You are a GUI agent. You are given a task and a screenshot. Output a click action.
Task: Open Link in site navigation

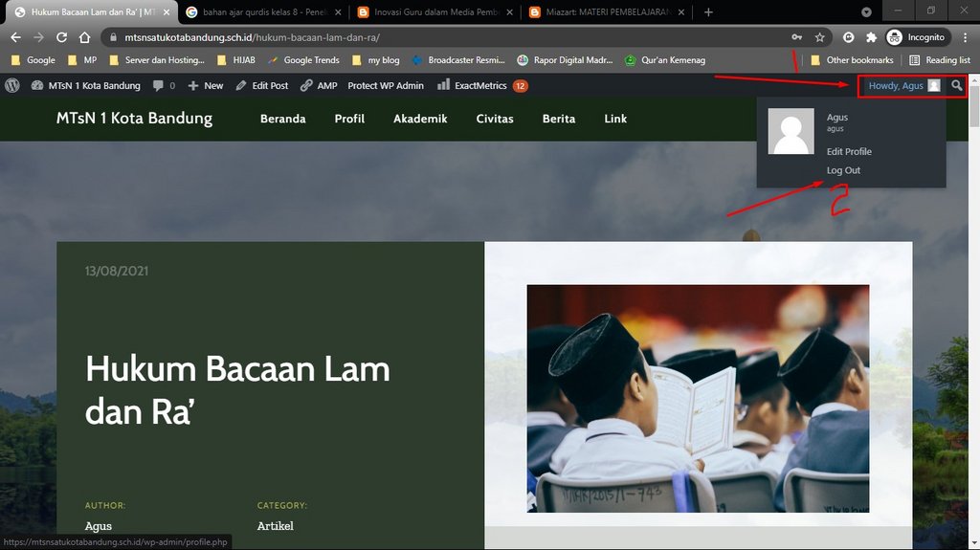(x=615, y=119)
